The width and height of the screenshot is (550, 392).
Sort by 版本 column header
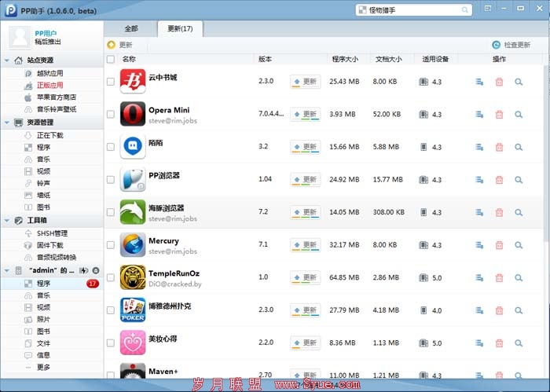[265, 59]
